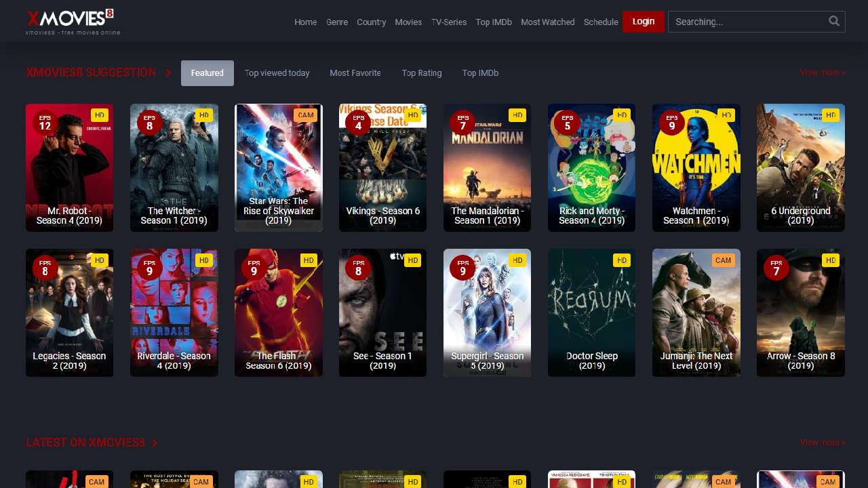Click the CAM badge on Star Wars poster
The width and height of the screenshot is (868, 488).
(306, 115)
